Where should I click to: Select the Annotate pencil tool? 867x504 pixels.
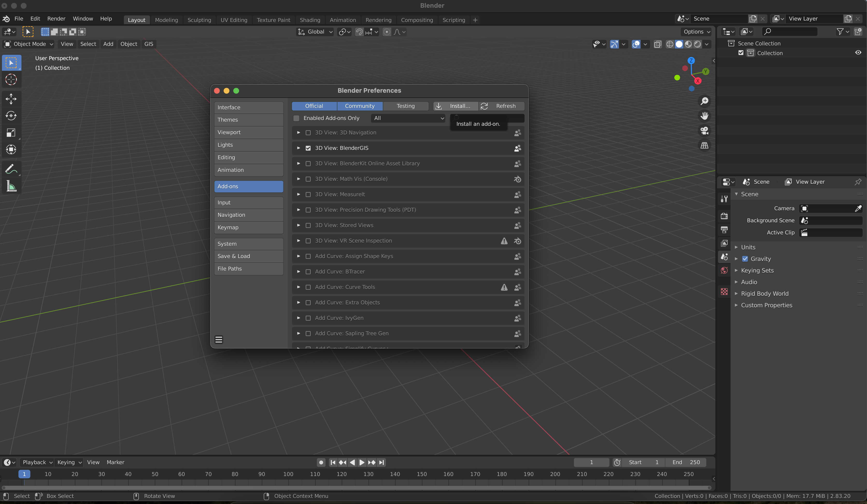coord(11,169)
